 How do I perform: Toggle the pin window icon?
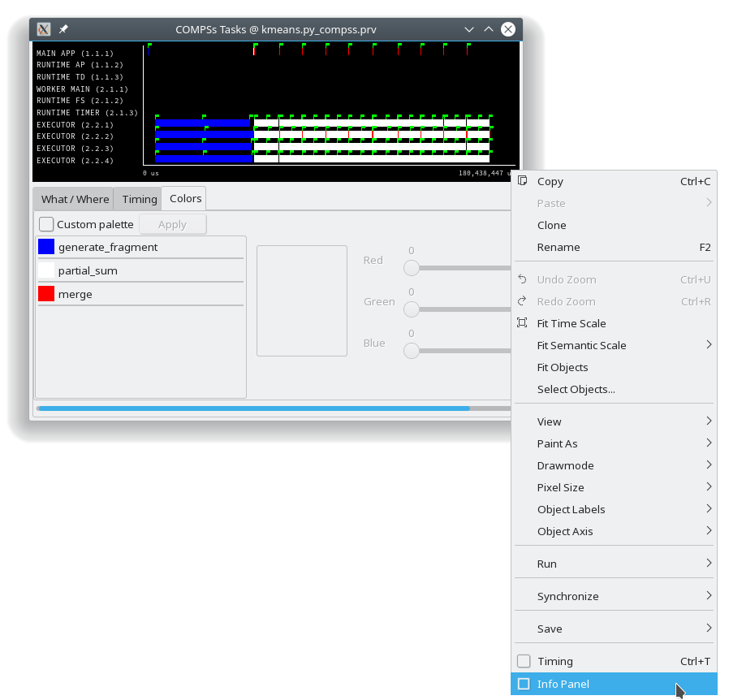63,29
